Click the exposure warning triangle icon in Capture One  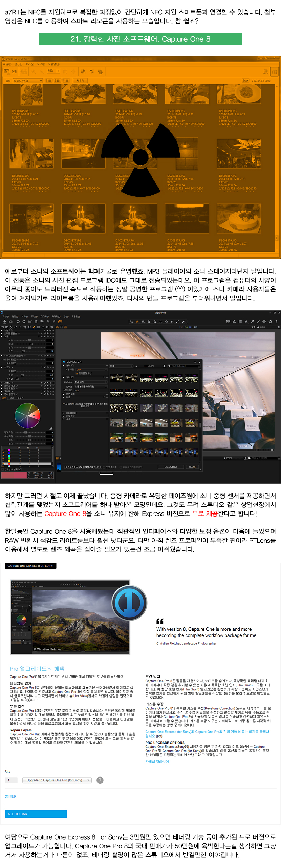[x=234, y=322]
